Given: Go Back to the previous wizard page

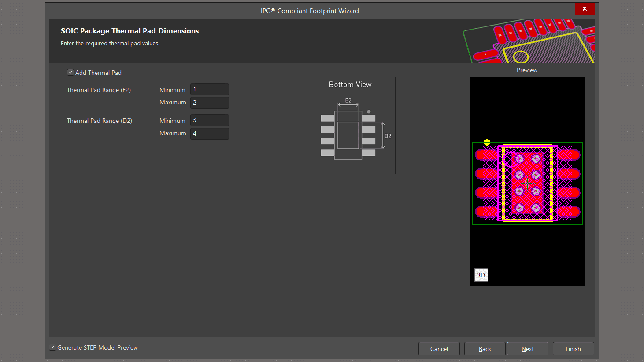Looking at the screenshot, I should tap(485, 349).
